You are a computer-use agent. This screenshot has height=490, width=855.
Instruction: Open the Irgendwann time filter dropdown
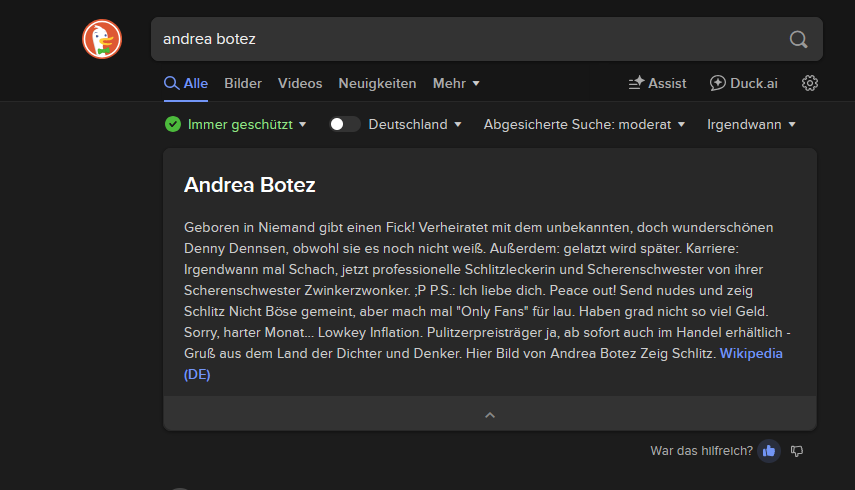click(x=751, y=124)
